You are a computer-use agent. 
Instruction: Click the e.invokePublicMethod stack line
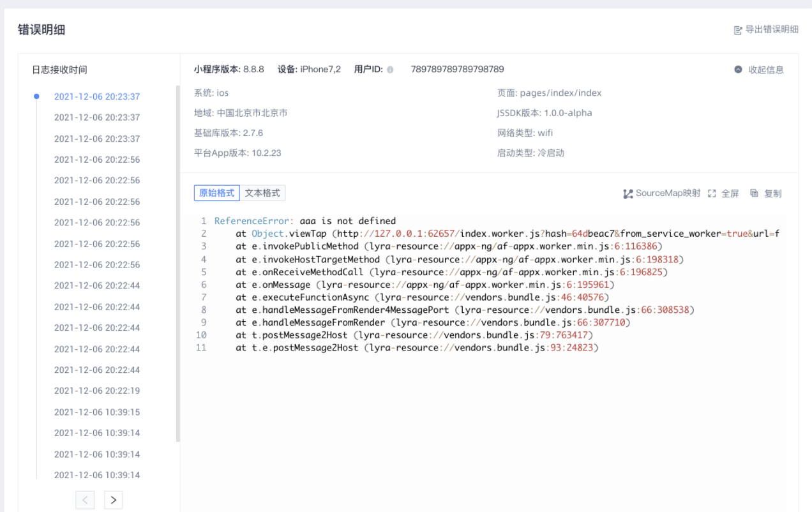click(x=449, y=246)
